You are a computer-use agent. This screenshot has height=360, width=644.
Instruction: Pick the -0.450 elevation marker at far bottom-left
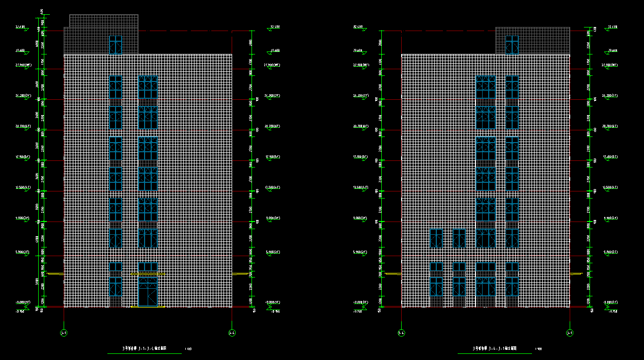(21, 311)
